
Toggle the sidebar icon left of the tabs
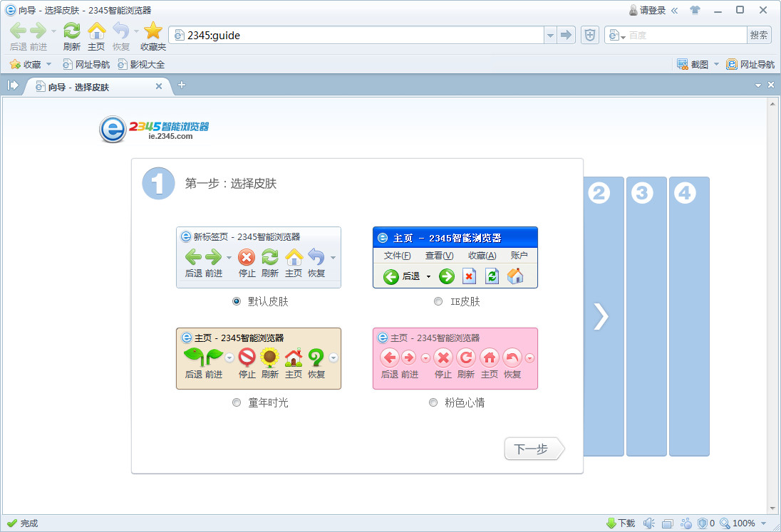(13, 85)
